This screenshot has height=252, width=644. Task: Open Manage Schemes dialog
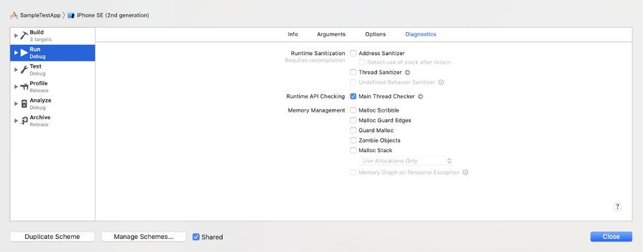pos(144,237)
